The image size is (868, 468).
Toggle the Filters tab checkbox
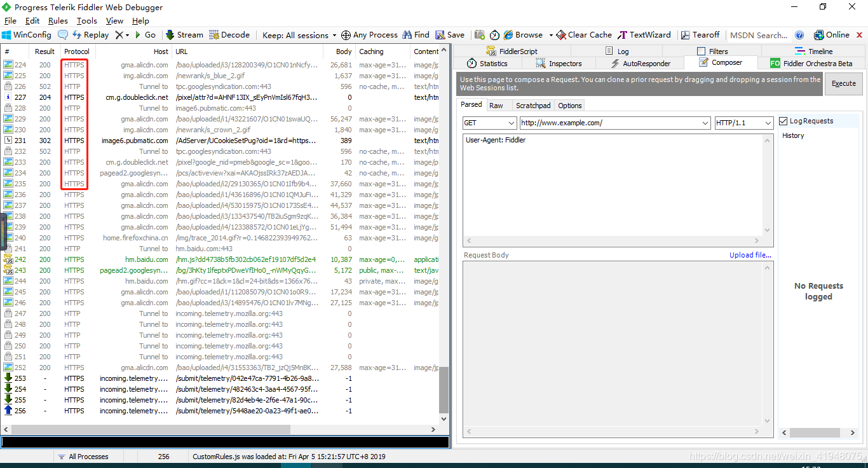(x=702, y=52)
